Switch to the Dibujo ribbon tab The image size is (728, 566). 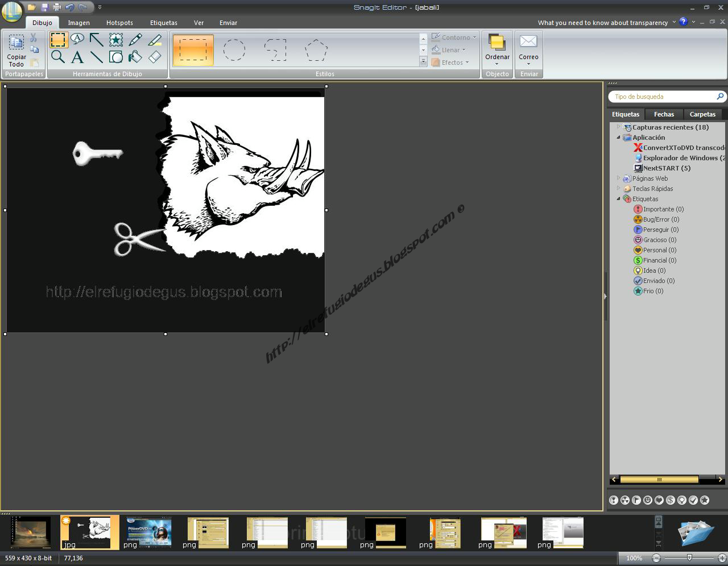click(42, 23)
